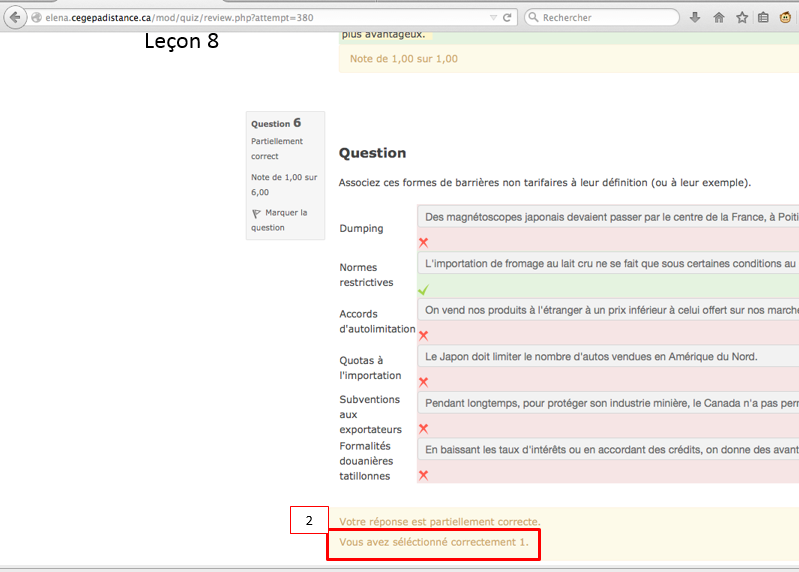799x572 pixels.
Task: Expand the Normes restrictives answer dropdown
Action: 608,263
